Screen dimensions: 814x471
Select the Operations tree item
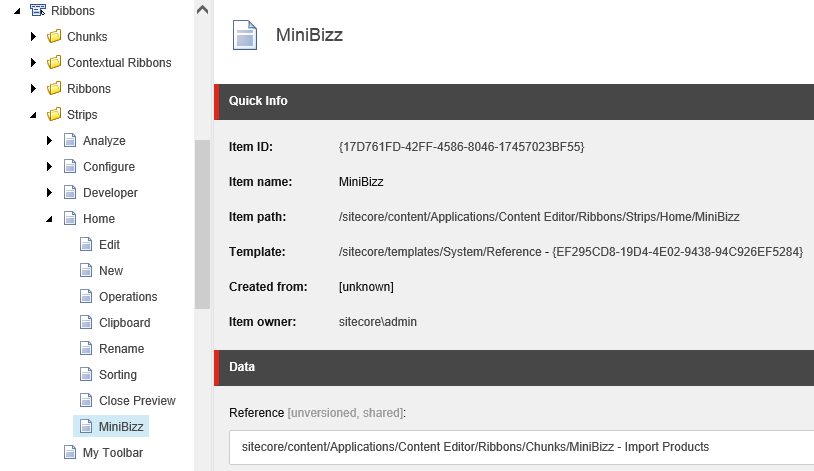tap(128, 297)
